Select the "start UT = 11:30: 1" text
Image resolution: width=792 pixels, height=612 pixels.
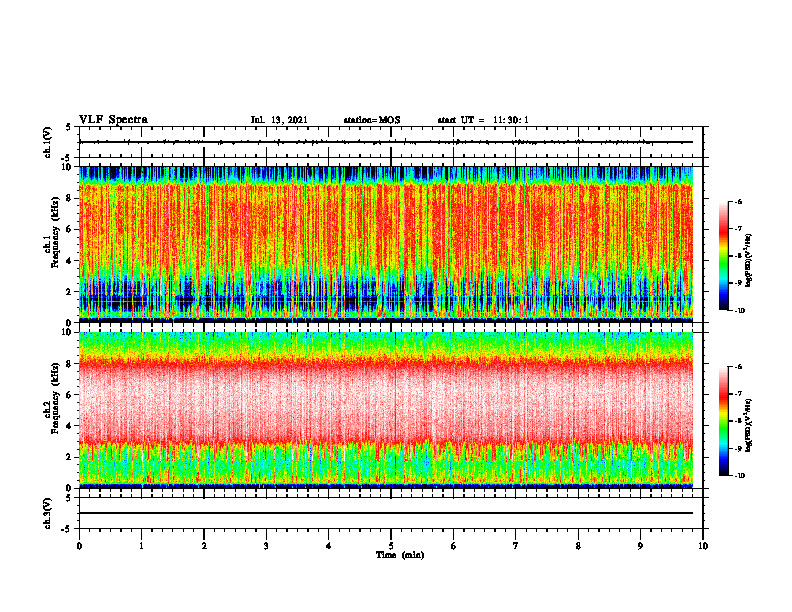[483, 120]
